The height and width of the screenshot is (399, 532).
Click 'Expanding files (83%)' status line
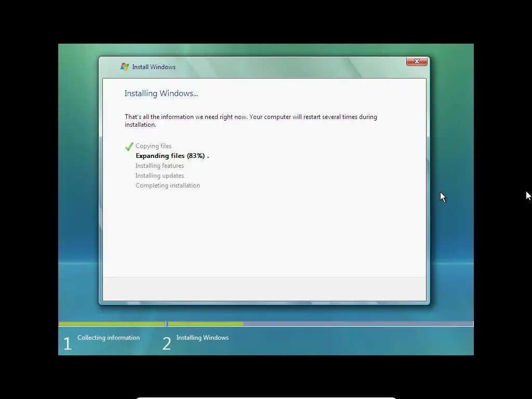(x=172, y=156)
